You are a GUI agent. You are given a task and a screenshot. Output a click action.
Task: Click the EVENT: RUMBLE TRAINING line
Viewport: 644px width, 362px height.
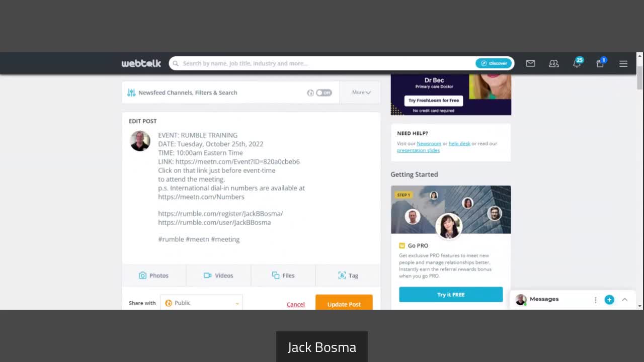[198, 135]
